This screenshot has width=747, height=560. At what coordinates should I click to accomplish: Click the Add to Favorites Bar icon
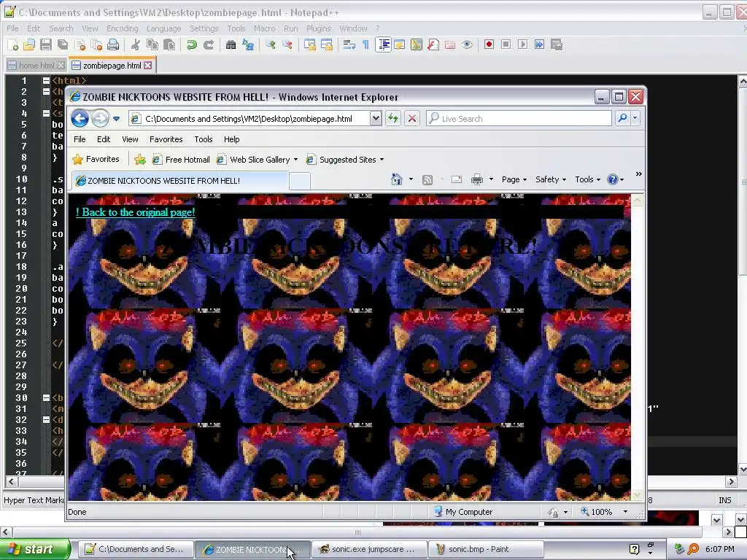(139, 160)
